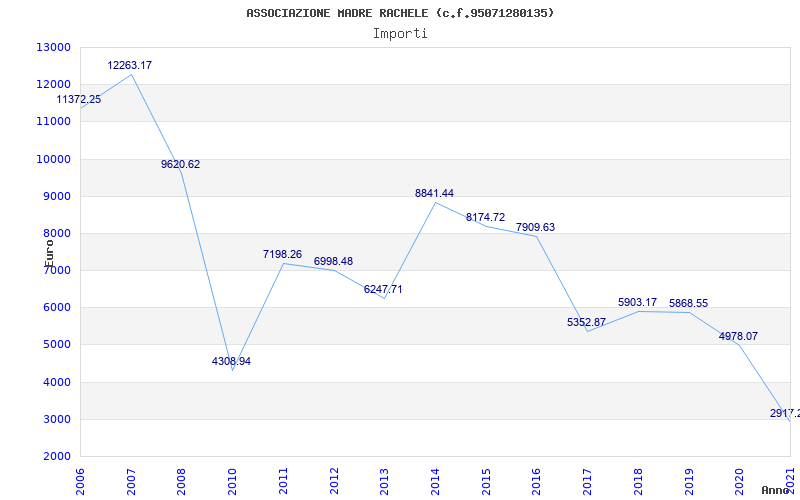Screen dimensions: 800x500
Task: Click x-axis year 2019
Action: pyautogui.click(x=688, y=482)
